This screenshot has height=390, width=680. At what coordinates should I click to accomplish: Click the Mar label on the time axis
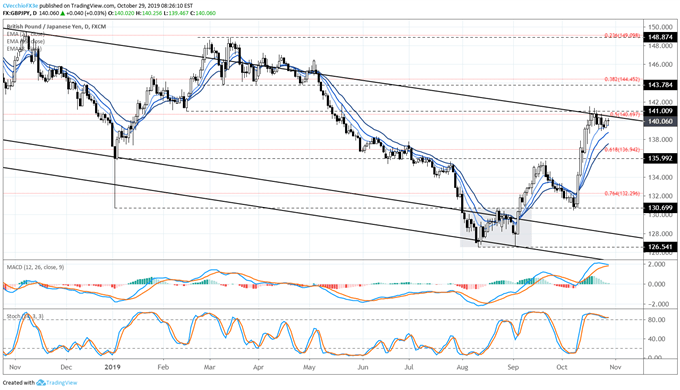coord(209,367)
